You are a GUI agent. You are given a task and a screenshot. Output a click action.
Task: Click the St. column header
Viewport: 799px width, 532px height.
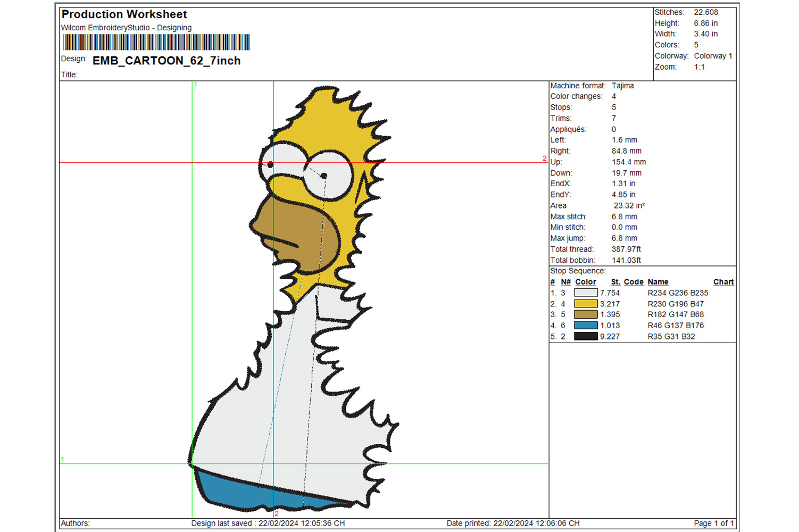pos(615,282)
